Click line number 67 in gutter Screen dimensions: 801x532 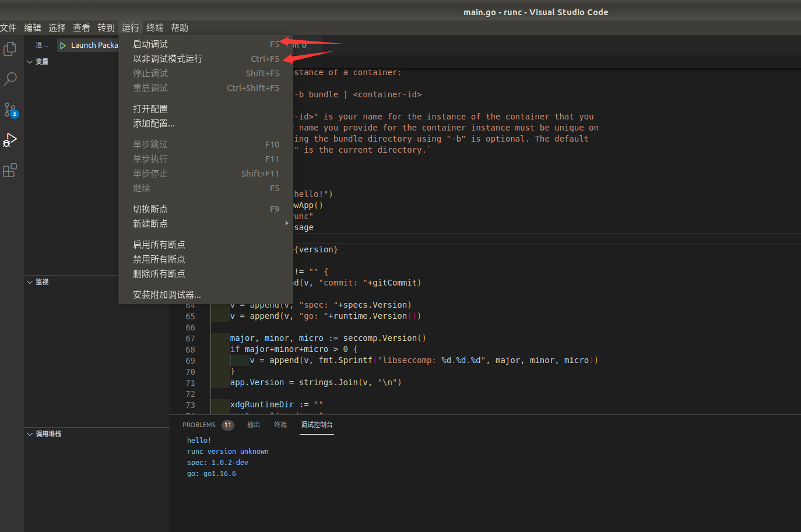pos(190,339)
